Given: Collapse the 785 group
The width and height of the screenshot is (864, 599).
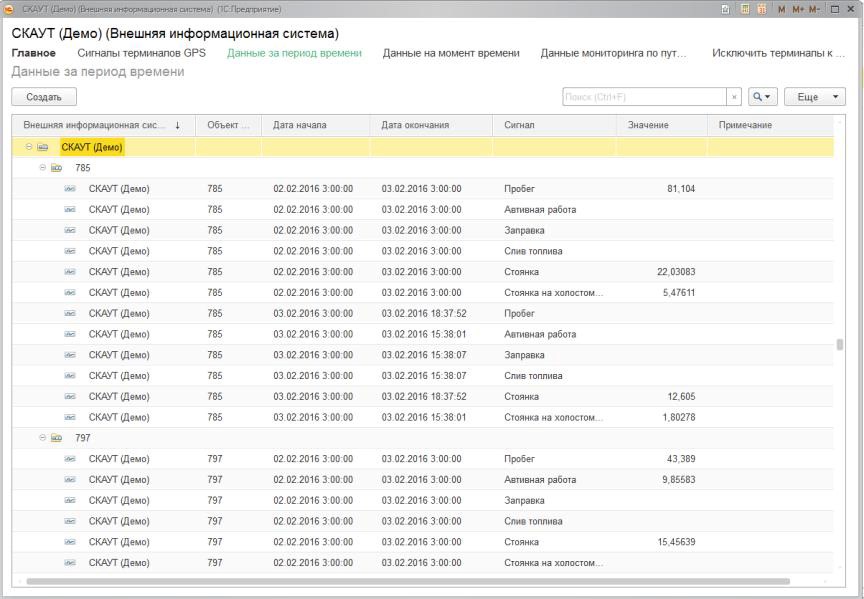Looking at the screenshot, I should coord(42,168).
